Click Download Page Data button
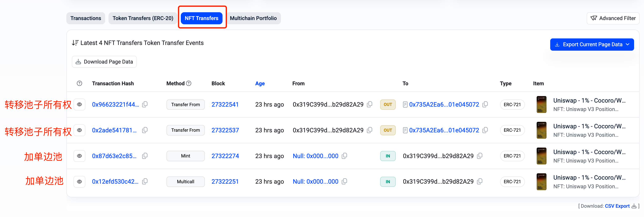The width and height of the screenshot is (644, 217). (x=104, y=62)
